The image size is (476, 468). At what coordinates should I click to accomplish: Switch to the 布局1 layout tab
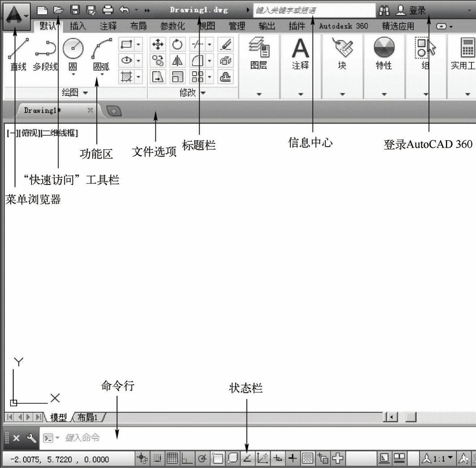pos(88,417)
